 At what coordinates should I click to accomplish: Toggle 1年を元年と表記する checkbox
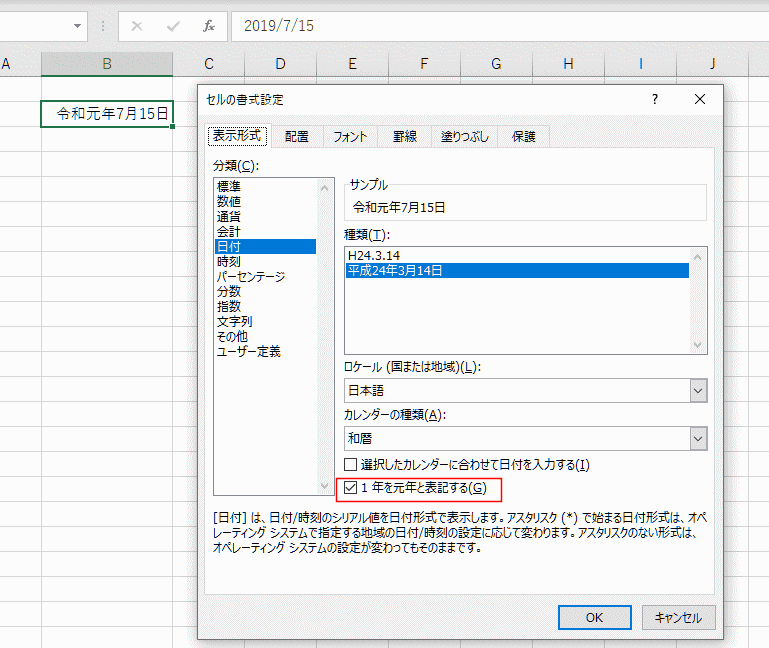pos(350,489)
